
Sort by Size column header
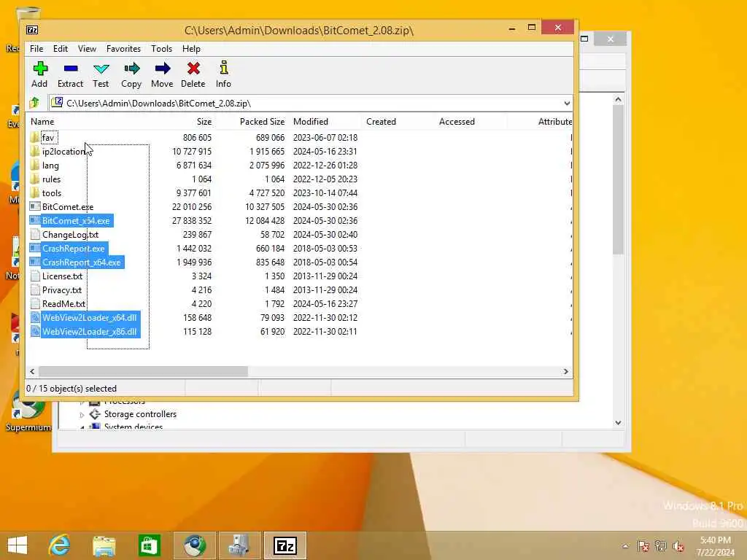click(x=204, y=122)
